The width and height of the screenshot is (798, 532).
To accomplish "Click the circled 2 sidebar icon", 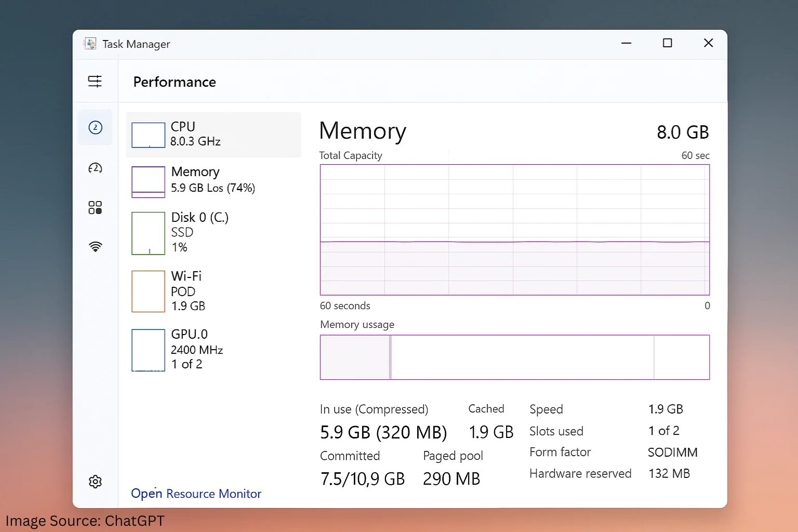I will (95, 127).
